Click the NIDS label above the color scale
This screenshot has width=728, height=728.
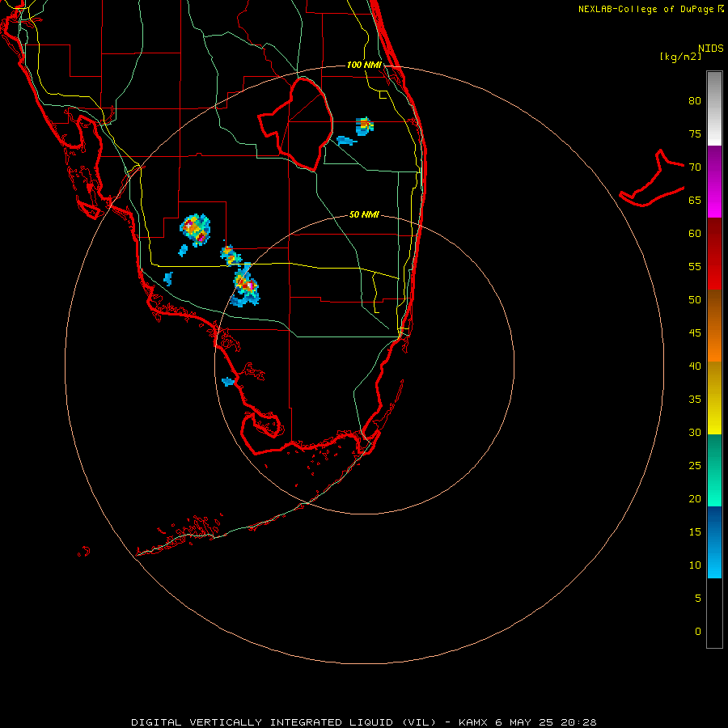pos(710,48)
